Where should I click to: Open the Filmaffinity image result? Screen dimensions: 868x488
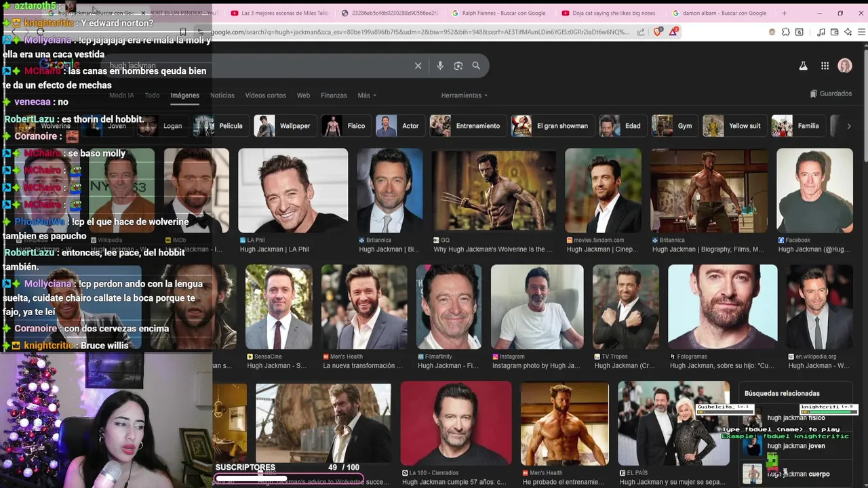(x=448, y=307)
